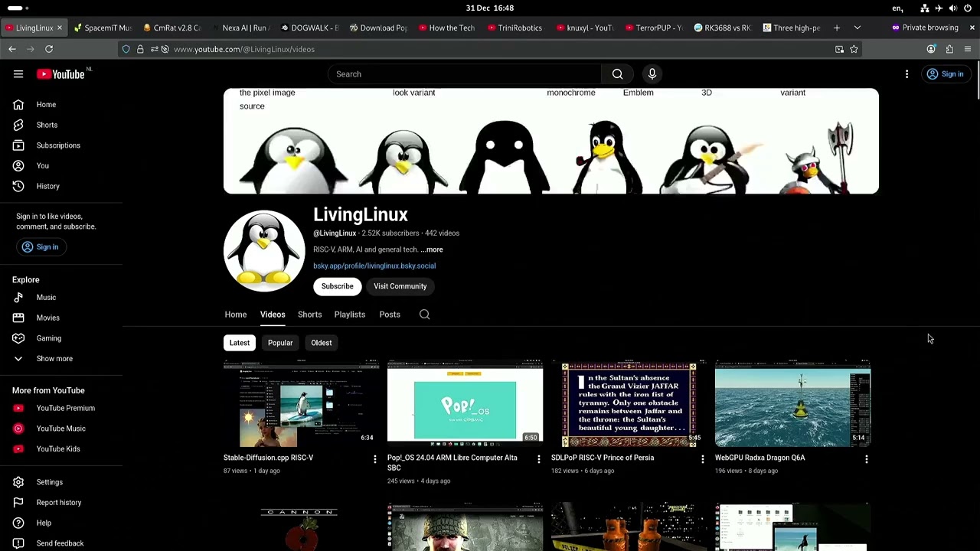The image size is (980, 551).
Task: Switch to the SpacemiT browser tab
Action: [x=103, y=28]
